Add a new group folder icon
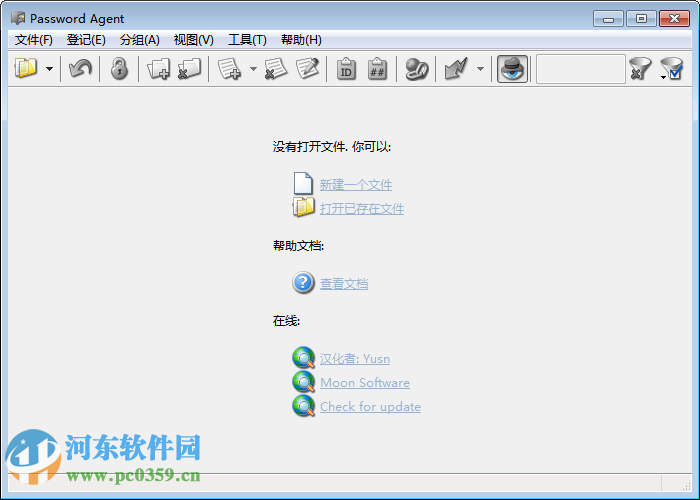Image resolution: width=700 pixels, height=500 pixels. [158, 69]
